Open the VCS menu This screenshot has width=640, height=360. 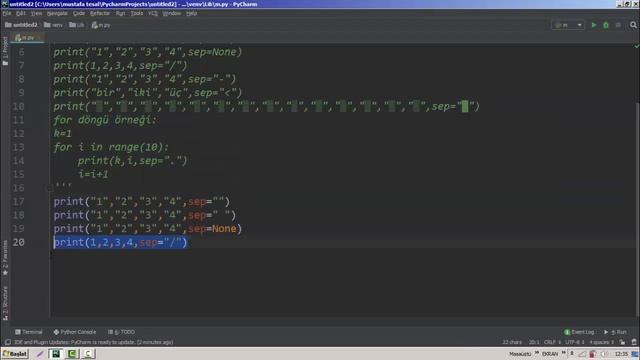(x=153, y=13)
